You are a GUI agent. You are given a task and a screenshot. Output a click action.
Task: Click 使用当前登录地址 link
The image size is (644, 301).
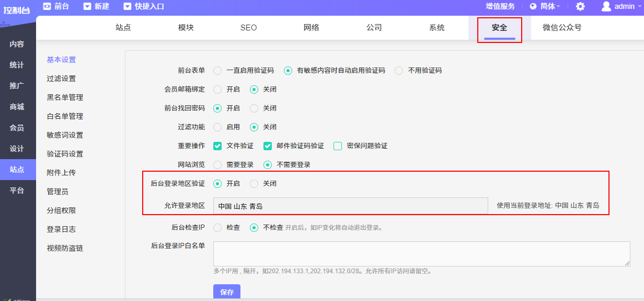pyautogui.click(x=548, y=206)
